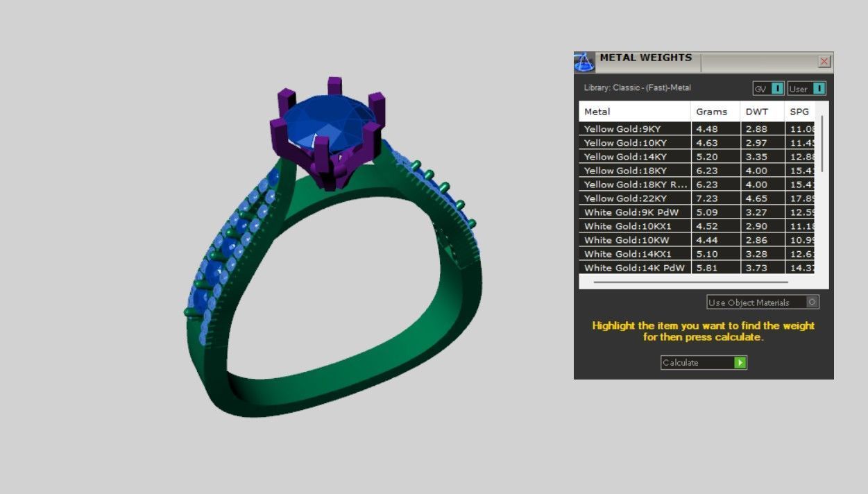
Task: Click the 4.65 DWT value
Action: tap(756, 198)
